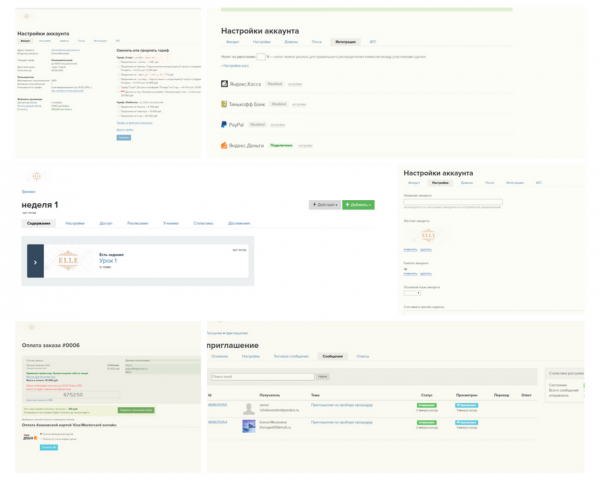This screenshot has height=480, width=600.
Task: Click the Яндекс.Касса icon in the integrations list
Action: coord(224,83)
